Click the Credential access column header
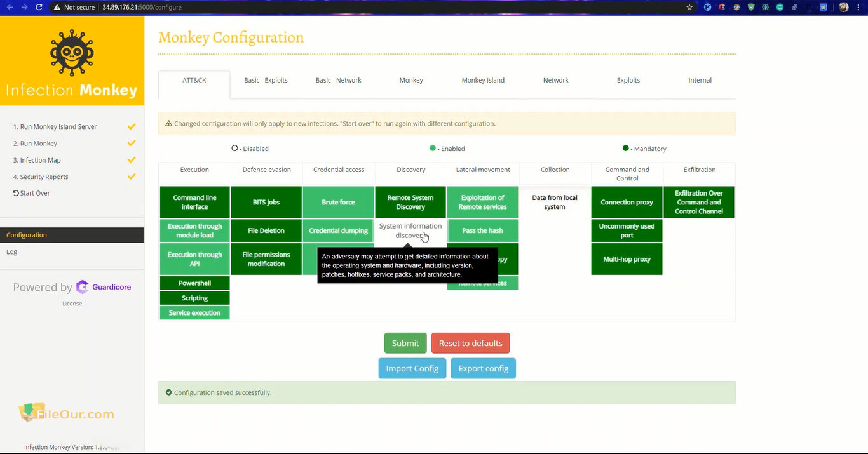The height and width of the screenshot is (454, 868). click(x=339, y=170)
